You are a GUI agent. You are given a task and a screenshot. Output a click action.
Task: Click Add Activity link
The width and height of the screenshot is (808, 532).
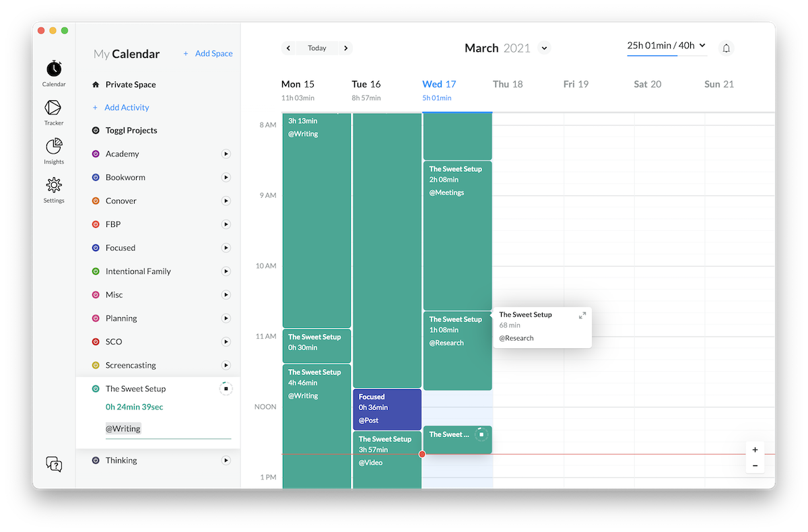[x=121, y=107]
